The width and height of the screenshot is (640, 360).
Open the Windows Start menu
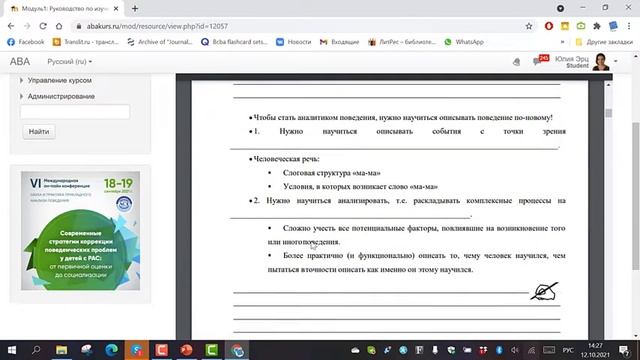(x=12, y=350)
